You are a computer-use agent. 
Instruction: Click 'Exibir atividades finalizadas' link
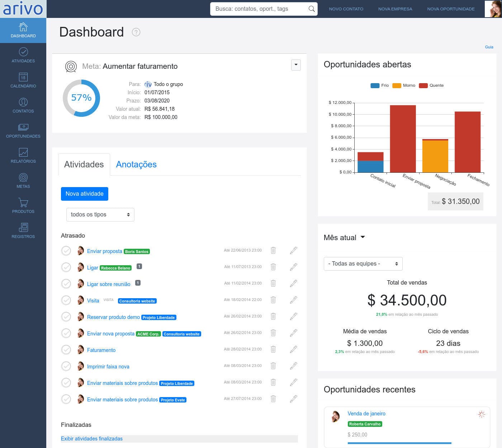click(92, 439)
